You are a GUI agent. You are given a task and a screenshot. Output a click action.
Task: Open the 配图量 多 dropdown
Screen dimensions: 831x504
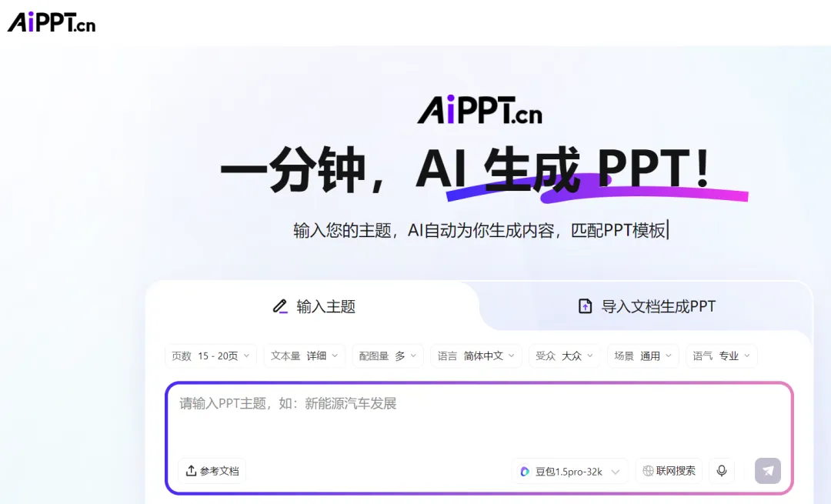[387, 355]
